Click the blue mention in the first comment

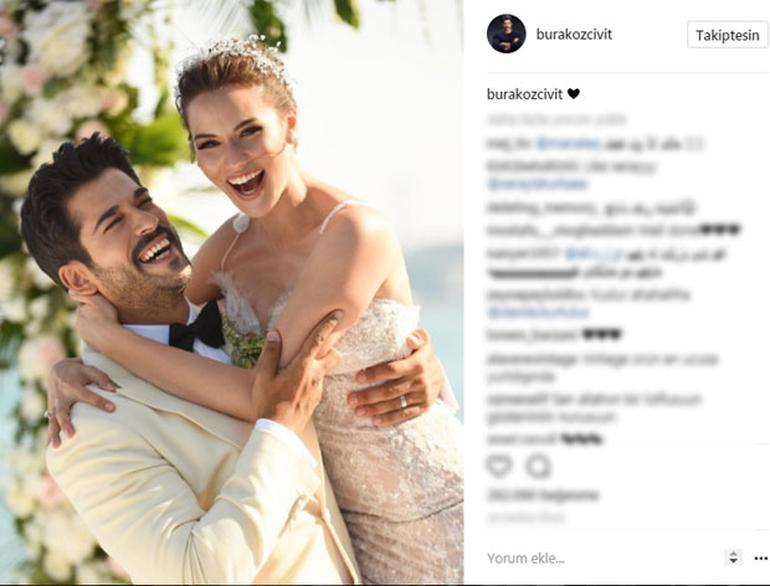pos(568,144)
